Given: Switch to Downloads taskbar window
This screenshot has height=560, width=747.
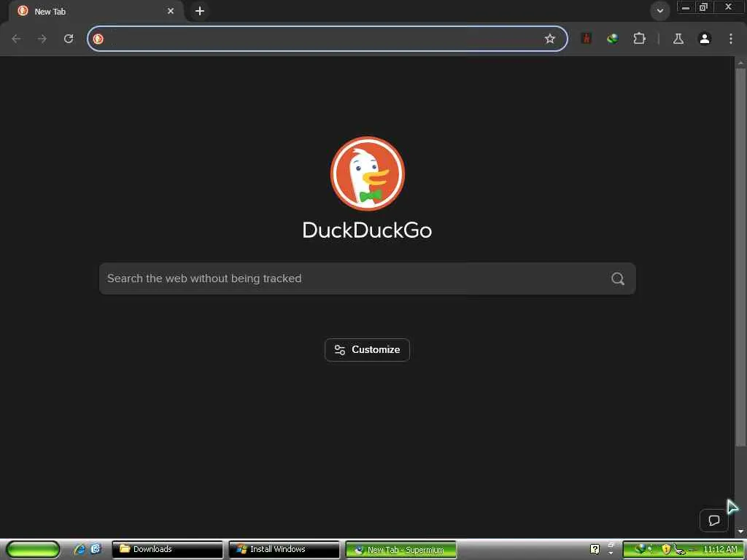Looking at the screenshot, I should [167, 549].
